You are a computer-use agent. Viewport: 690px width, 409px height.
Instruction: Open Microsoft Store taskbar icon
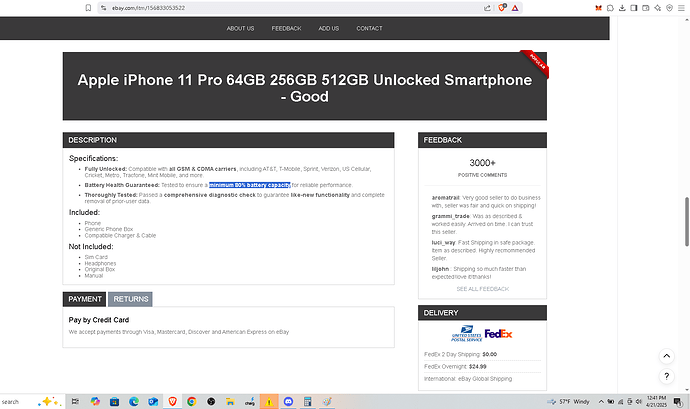(114, 402)
